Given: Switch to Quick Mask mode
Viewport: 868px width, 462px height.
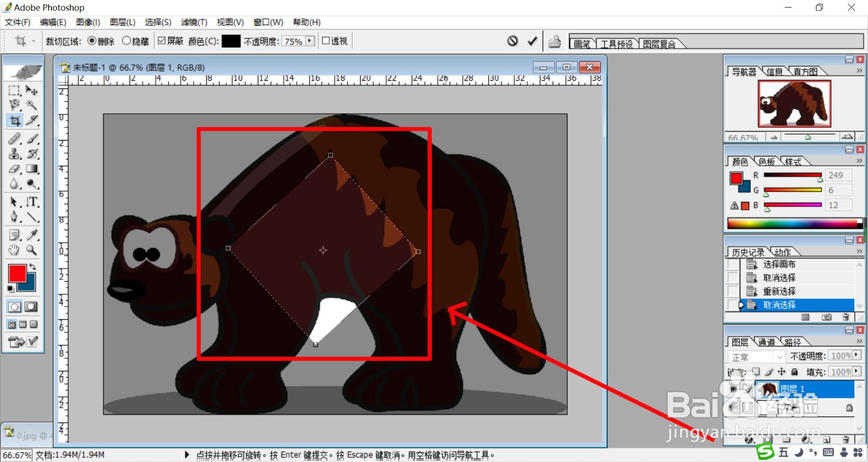Looking at the screenshot, I should (x=31, y=307).
